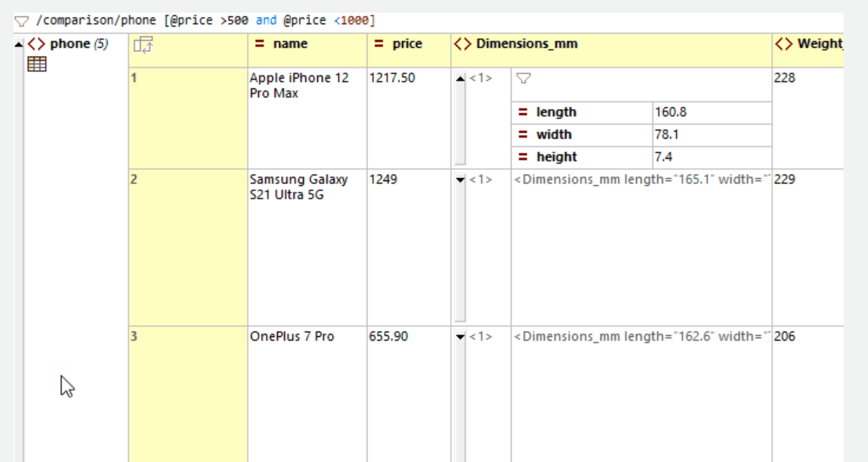Screen dimensions: 868x462
Task: Select the height attribute label
Action: [x=556, y=157]
